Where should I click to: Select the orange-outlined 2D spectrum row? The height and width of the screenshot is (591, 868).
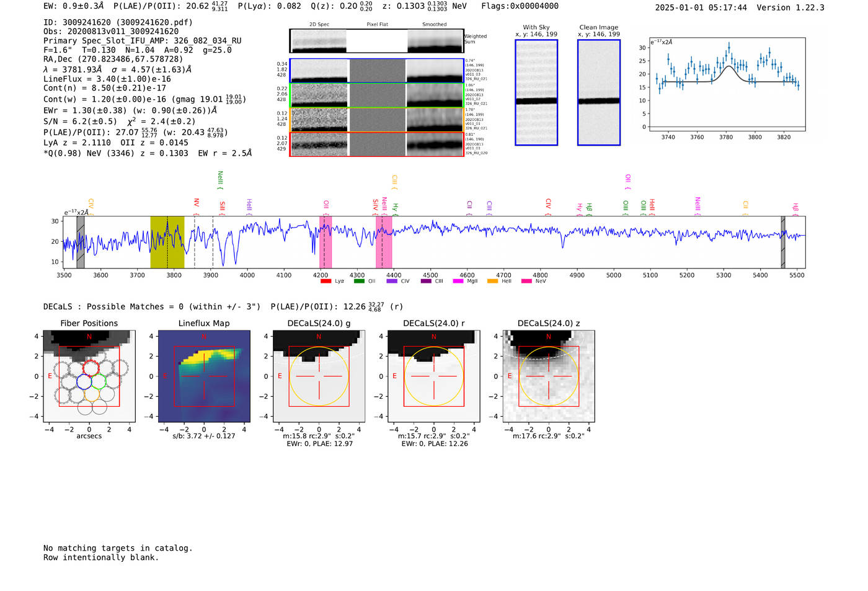pos(376,120)
